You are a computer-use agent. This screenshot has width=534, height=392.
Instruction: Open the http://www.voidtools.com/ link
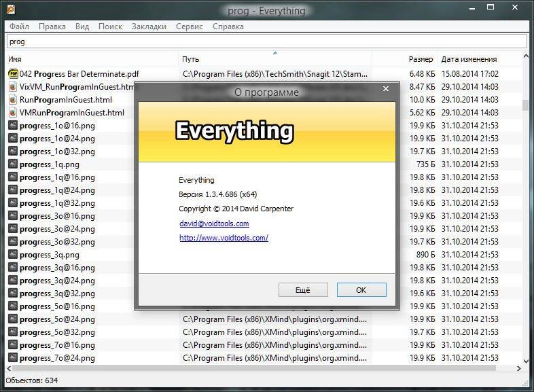click(224, 238)
